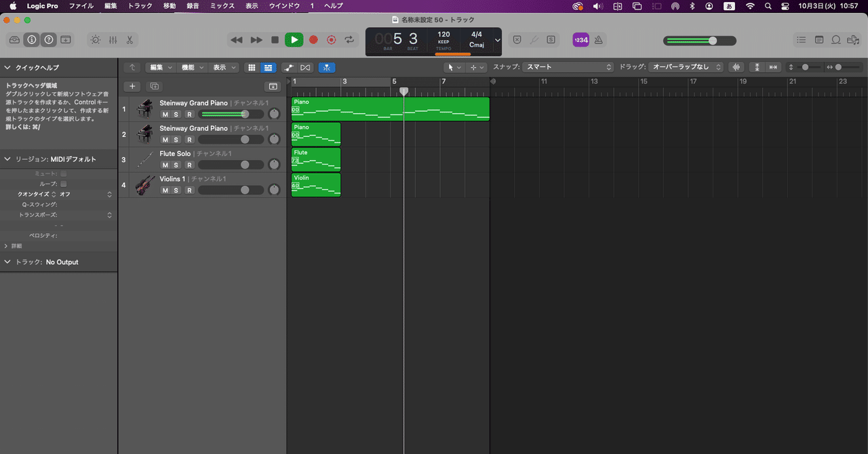
Task: Record-enable the Violins 1 track
Action: (x=189, y=190)
